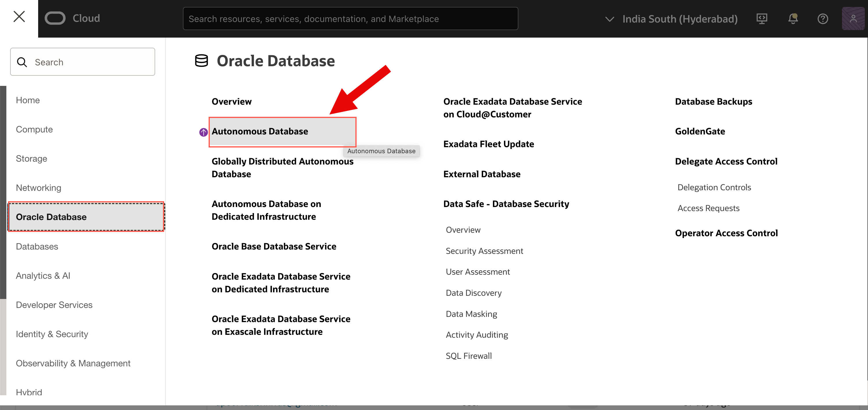Click the left navigation menu scrollbar

(3, 192)
